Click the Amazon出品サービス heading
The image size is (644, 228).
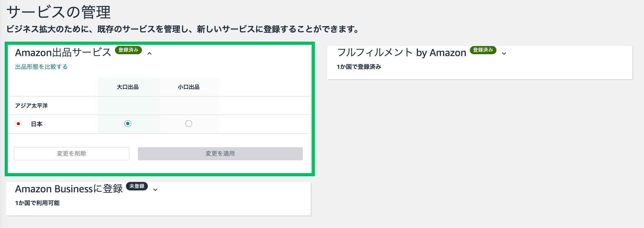click(x=63, y=52)
